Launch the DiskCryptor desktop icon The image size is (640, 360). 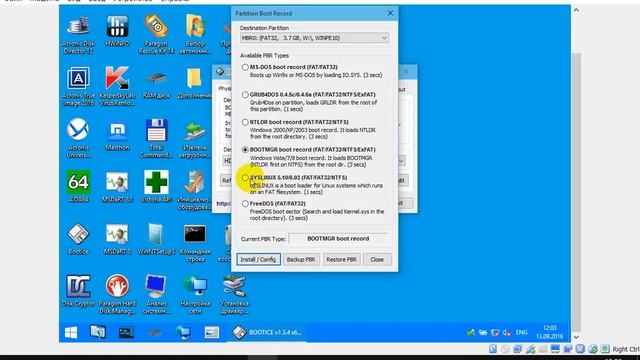pos(78,291)
